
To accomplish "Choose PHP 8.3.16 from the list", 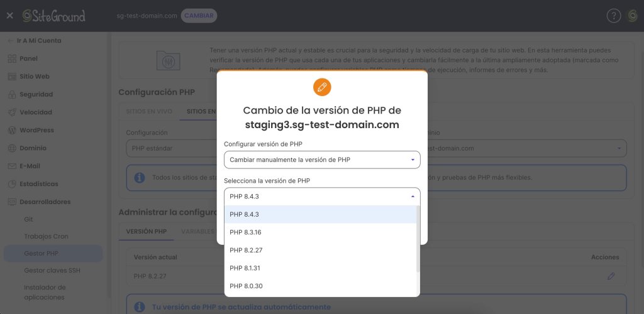I will coord(320,232).
